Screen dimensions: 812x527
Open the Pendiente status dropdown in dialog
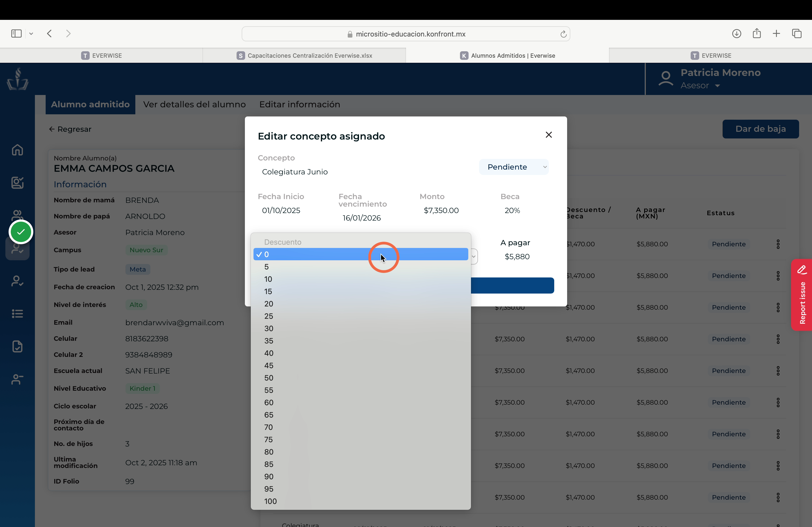click(514, 167)
